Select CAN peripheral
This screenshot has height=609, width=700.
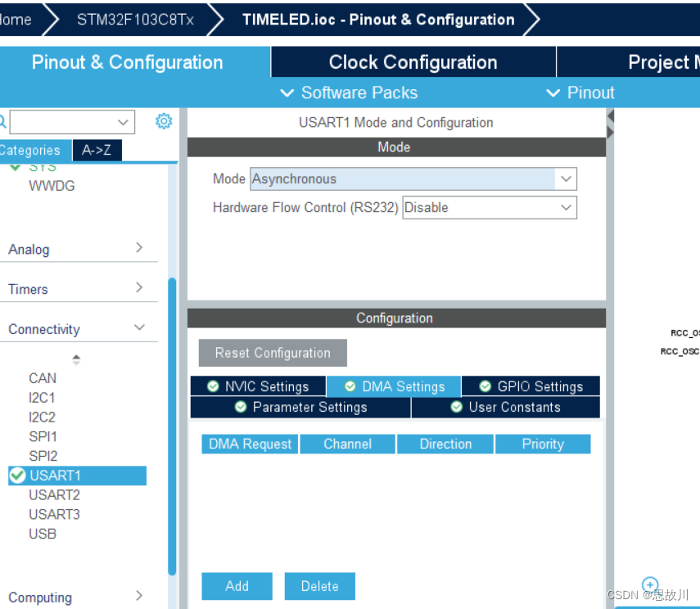[43, 378]
